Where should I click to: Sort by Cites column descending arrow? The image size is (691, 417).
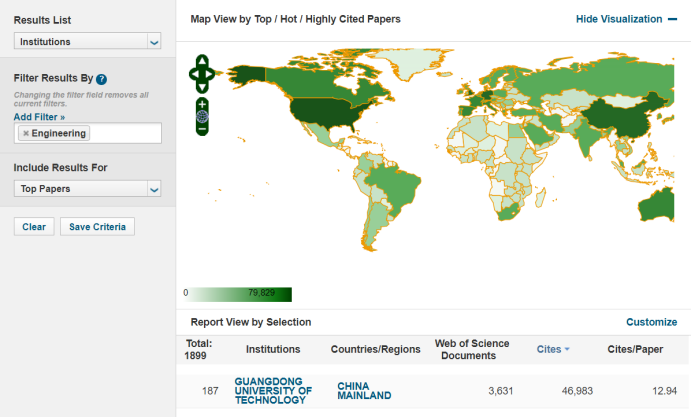(x=567, y=349)
